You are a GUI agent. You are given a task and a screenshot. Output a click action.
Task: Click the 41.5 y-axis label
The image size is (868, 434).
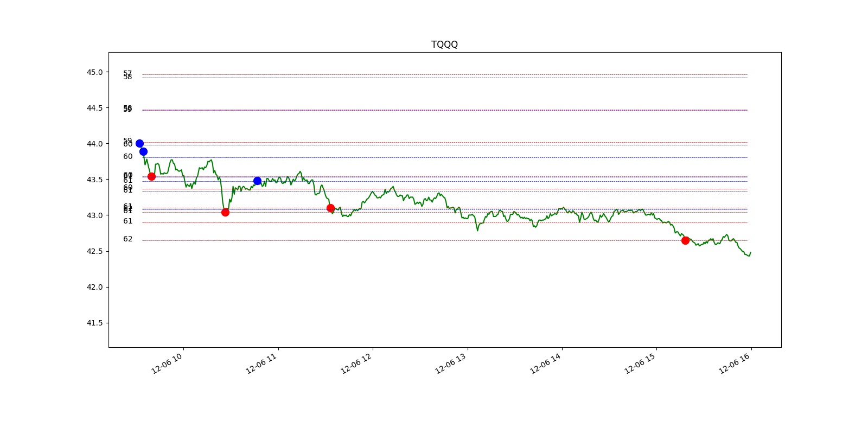coord(94,323)
